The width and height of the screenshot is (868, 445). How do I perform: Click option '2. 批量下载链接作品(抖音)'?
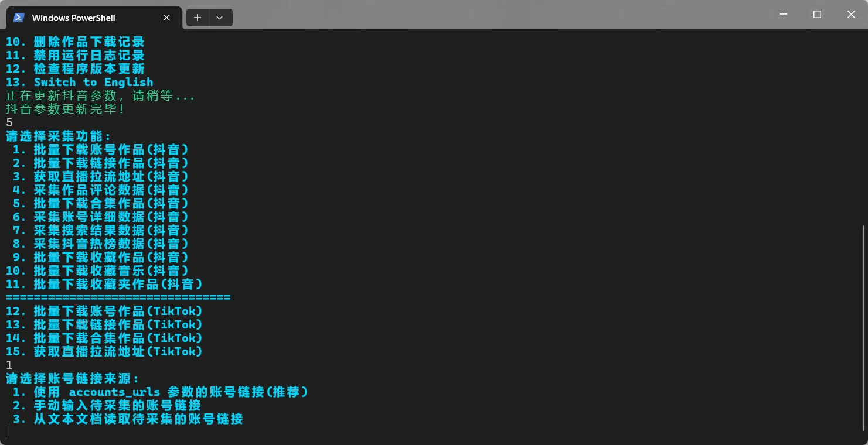(100, 163)
